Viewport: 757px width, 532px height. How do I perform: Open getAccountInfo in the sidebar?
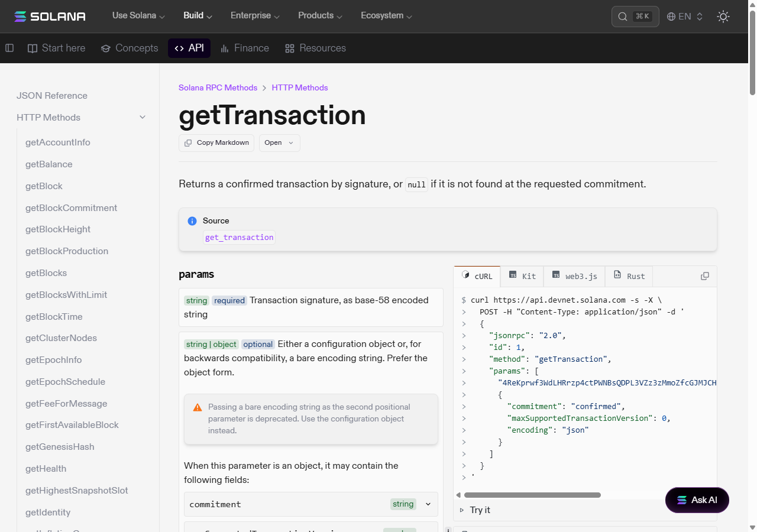pyautogui.click(x=58, y=142)
